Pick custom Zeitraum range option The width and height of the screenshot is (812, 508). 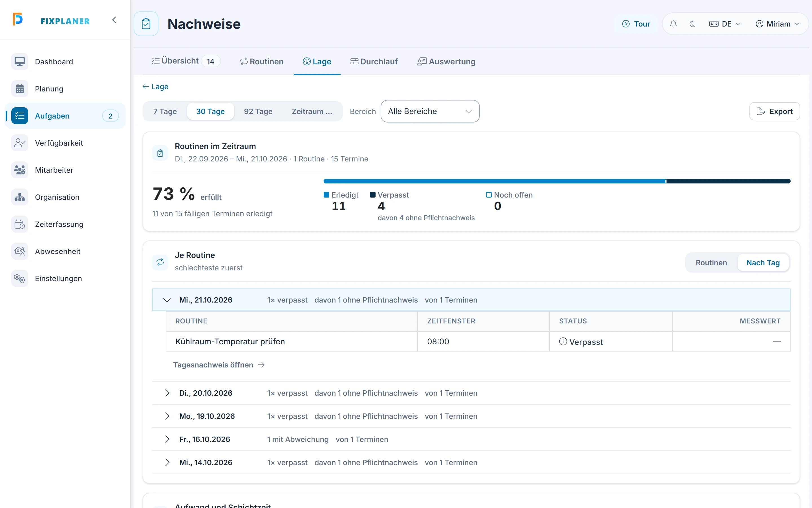pos(312,111)
